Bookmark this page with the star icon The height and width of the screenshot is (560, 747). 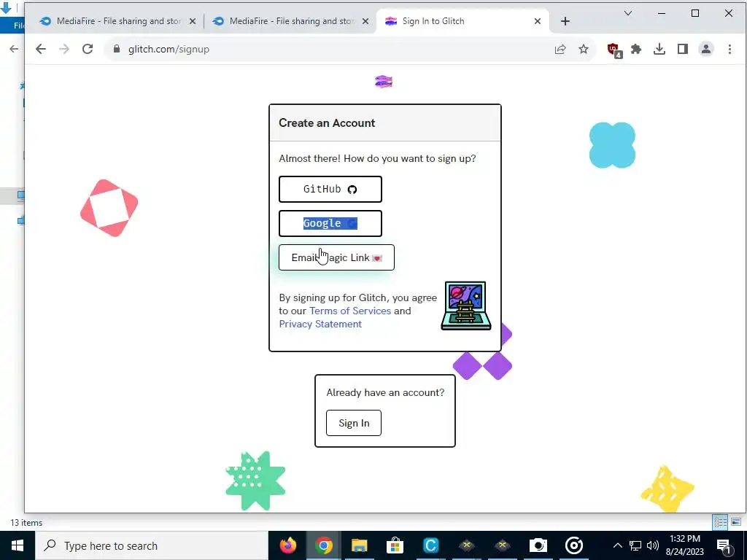point(584,49)
